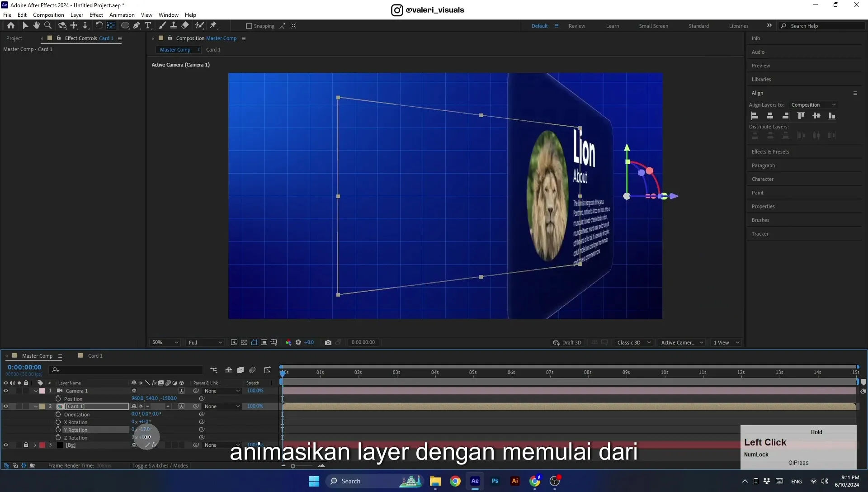Toggle transparency grid in viewer

[x=244, y=342]
